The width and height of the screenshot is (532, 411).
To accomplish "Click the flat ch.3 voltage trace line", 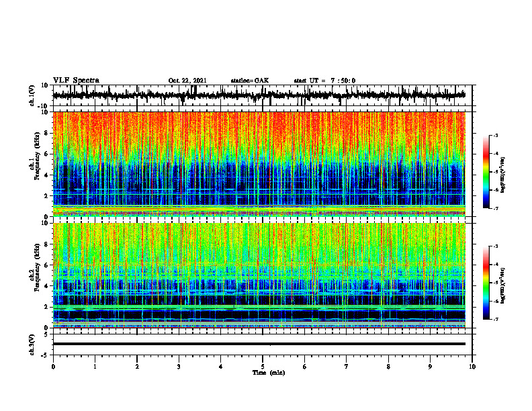I will click(259, 344).
